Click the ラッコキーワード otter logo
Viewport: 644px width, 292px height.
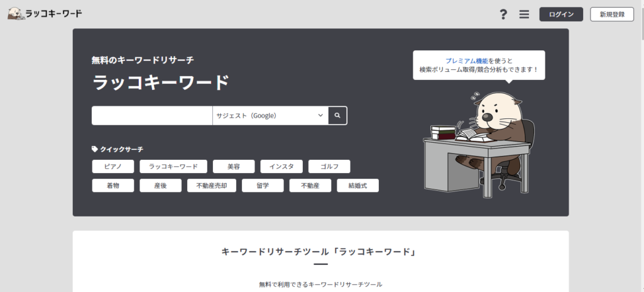tap(45, 13)
